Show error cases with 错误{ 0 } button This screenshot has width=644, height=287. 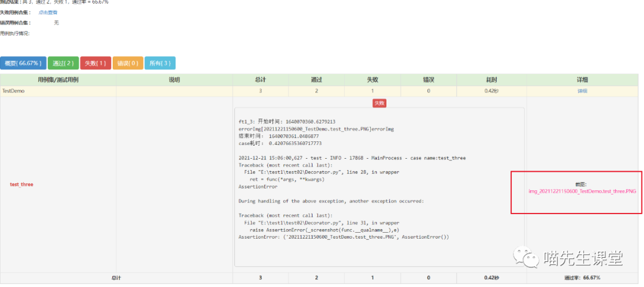(128, 63)
